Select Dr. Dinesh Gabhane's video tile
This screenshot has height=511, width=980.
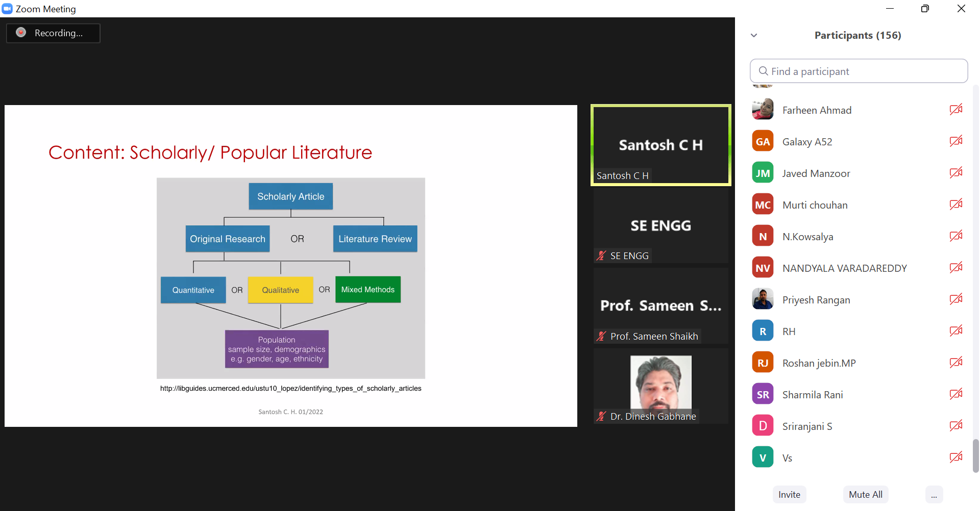coord(661,386)
